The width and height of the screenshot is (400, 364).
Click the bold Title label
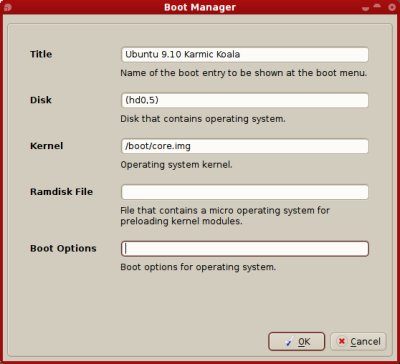[x=41, y=54]
